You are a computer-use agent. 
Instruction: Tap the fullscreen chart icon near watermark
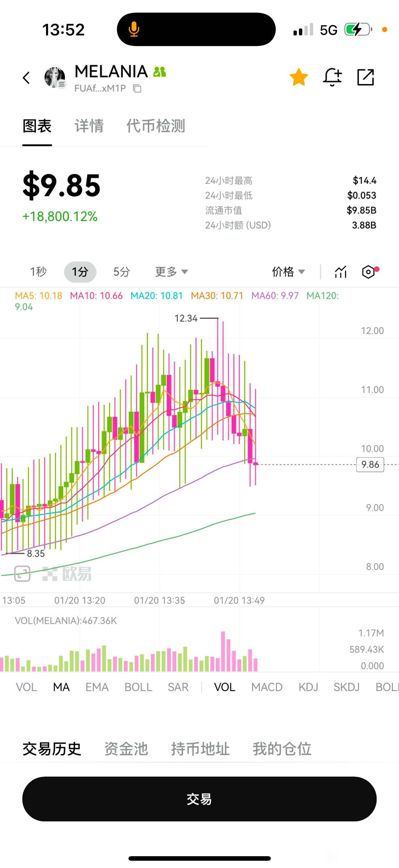[22, 573]
